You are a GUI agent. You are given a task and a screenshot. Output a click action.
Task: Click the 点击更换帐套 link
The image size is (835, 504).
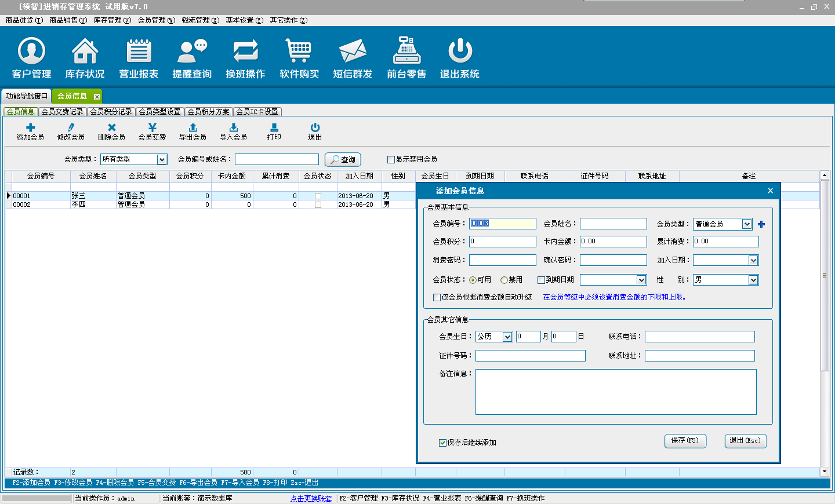tap(311, 498)
